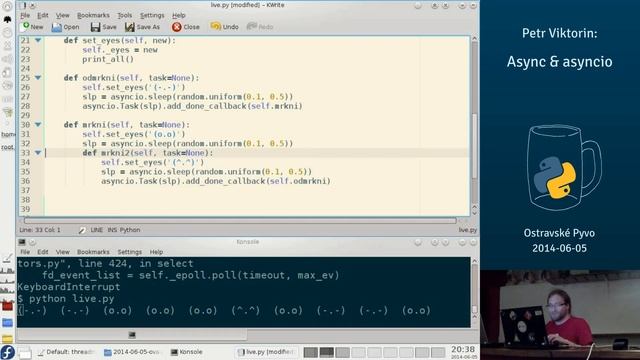The width and height of the screenshot is (640, 360).
Task: Open the Fedora application launcher
Action: (x=7, y=352)
